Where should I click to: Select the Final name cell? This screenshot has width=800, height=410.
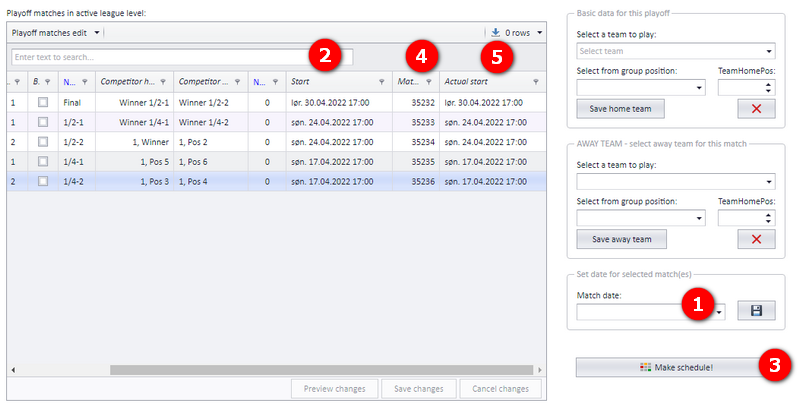(x=77, y=102)
